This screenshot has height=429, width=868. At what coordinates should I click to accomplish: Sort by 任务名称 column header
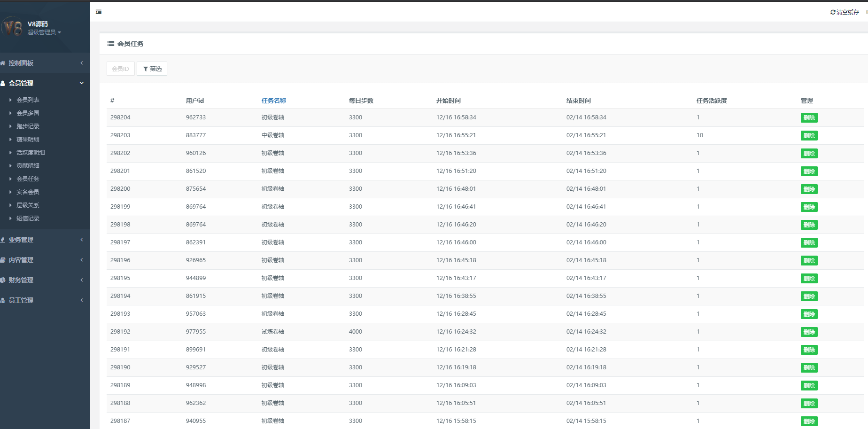pyautogui.click(x=273, y=101)
